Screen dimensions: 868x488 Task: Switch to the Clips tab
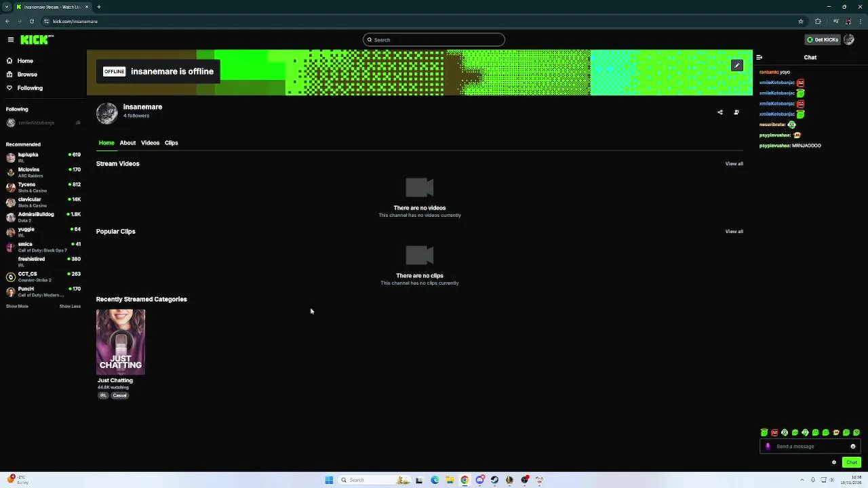(x=171, y=143)
